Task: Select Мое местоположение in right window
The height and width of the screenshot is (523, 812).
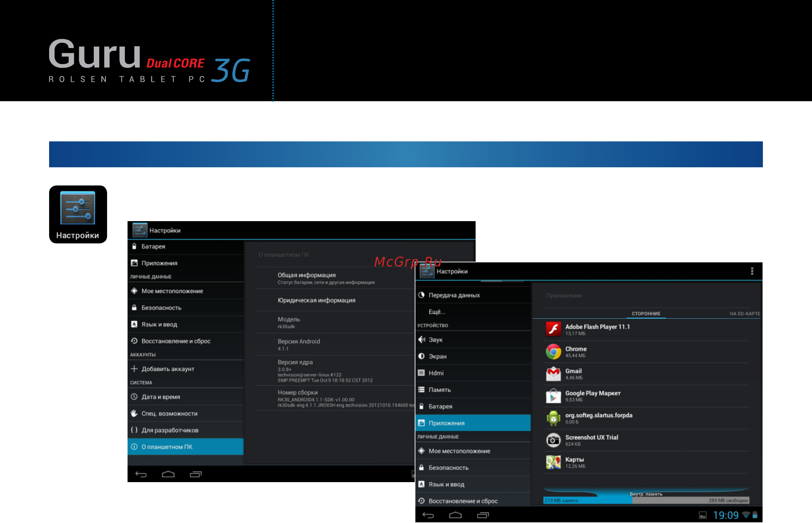Action: (x=473, y=451)
